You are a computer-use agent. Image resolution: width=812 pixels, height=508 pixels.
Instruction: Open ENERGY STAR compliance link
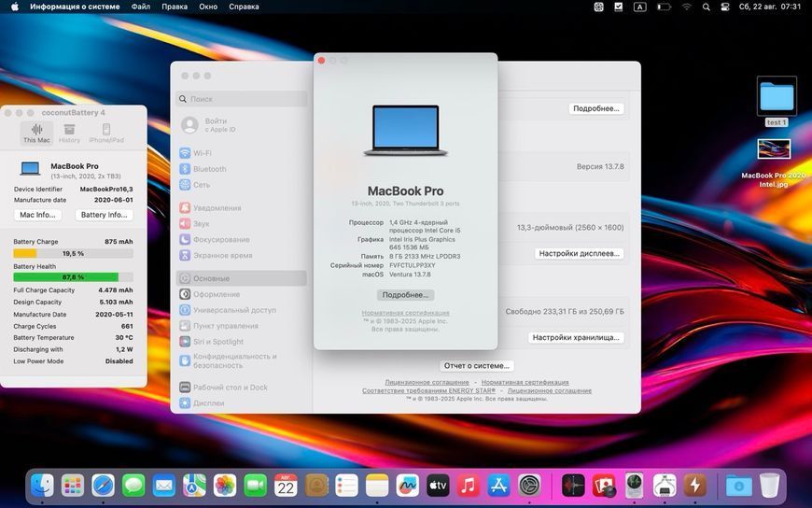point(428,390)
